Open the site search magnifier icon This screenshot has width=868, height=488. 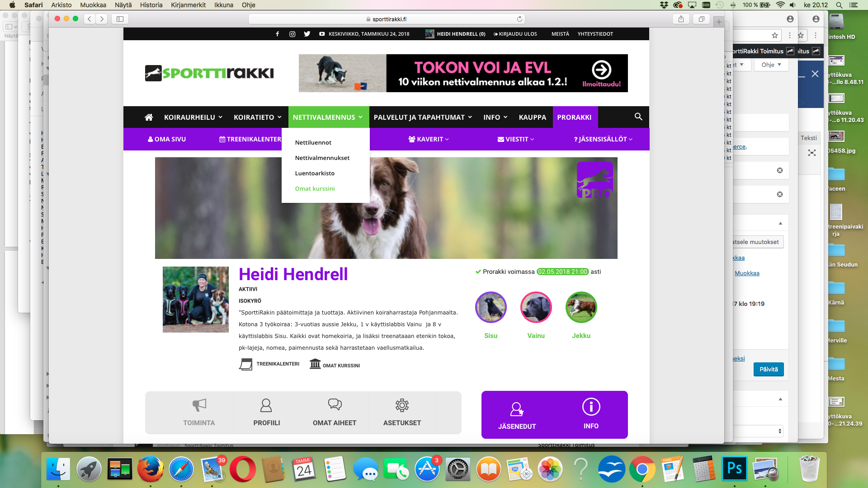pos(638,117)
